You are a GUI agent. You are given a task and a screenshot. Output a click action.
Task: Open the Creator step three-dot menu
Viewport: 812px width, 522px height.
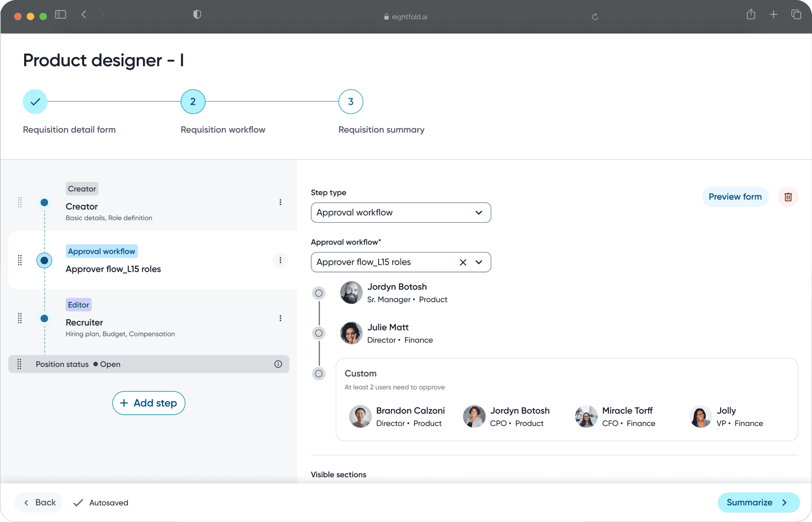(x=280, y=202)
